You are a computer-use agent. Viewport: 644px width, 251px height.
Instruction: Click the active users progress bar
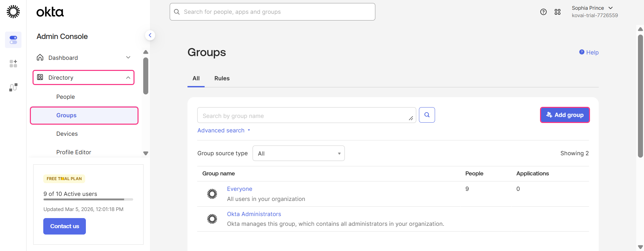click(88, 200)
